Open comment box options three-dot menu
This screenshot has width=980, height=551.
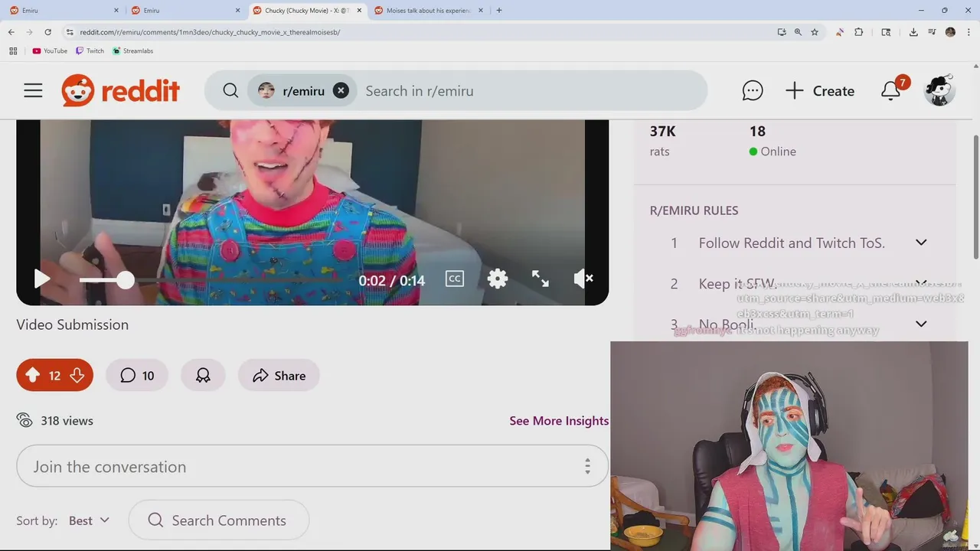[587, 466]
